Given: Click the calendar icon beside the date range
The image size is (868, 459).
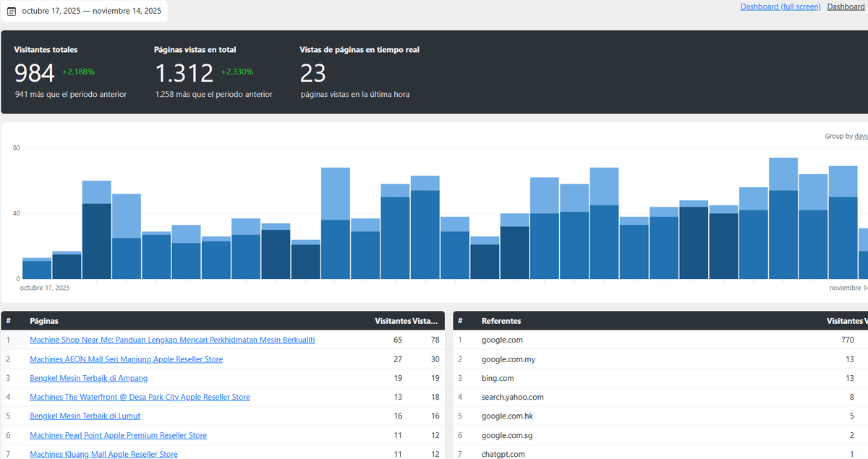Looking at the screenshot, I should pyautogui.click(x=12, y=12).
